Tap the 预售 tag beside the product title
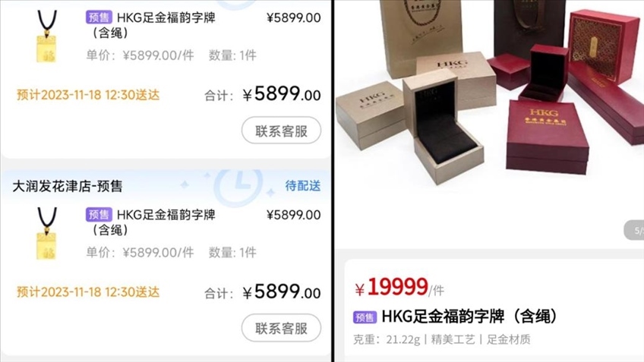 tap(365, 317)
